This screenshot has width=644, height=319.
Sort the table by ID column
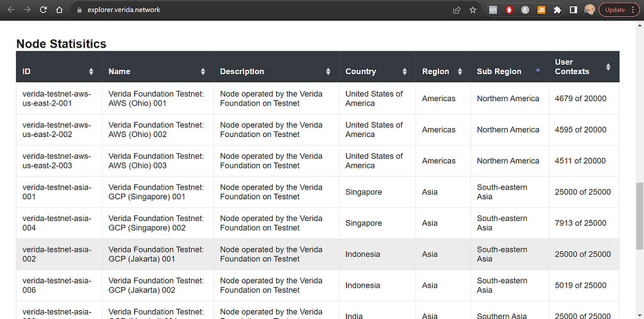point(91,72)
